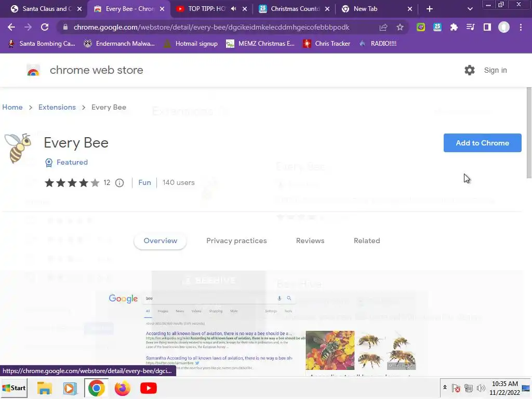Go to Home breadcrumb
532x399 pixels.
pyautogui.click(x=12, y=107)
